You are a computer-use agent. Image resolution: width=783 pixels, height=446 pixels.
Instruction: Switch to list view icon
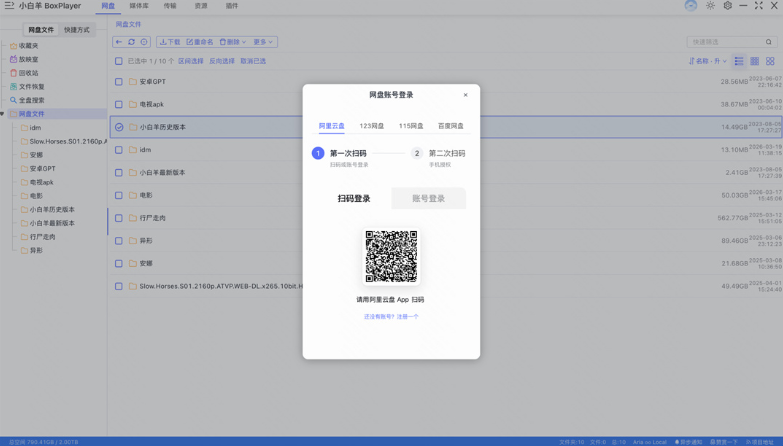739,61
